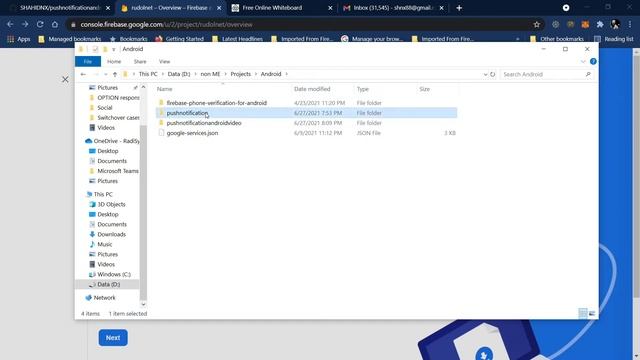
Task: Select Android in the breadcrumb path
Action: tap(271, 74)
